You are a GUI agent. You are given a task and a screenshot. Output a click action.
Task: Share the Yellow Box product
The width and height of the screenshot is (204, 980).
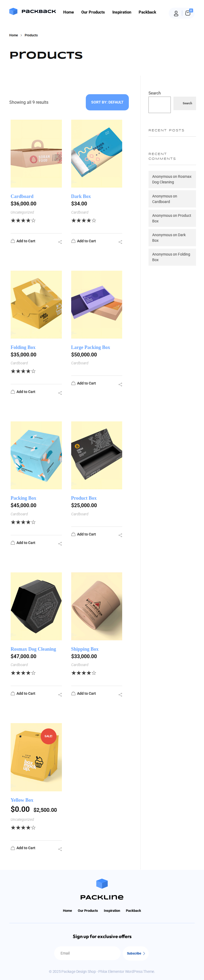[60, 849]
